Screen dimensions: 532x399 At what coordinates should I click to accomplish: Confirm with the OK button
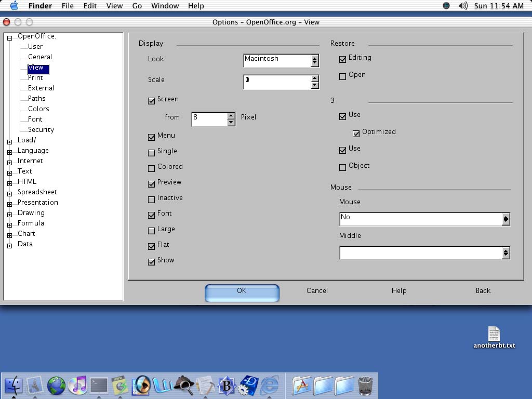click(x=242, y=293)
